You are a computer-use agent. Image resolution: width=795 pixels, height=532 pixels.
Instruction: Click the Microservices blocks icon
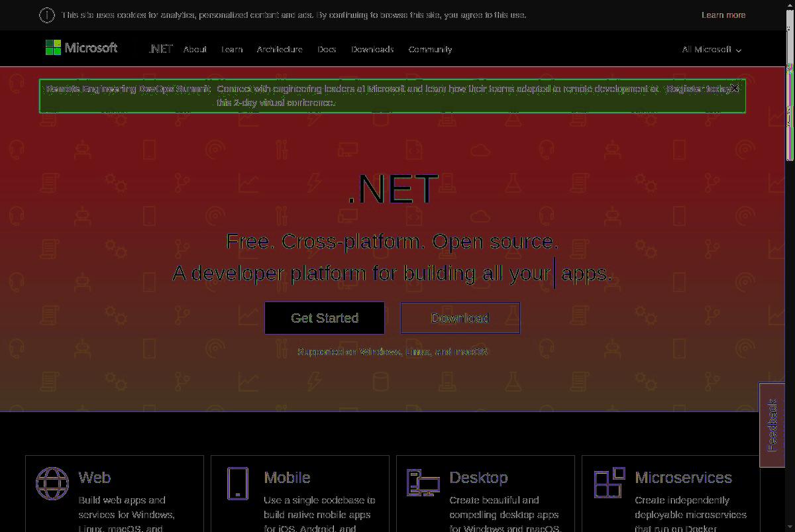609,482
